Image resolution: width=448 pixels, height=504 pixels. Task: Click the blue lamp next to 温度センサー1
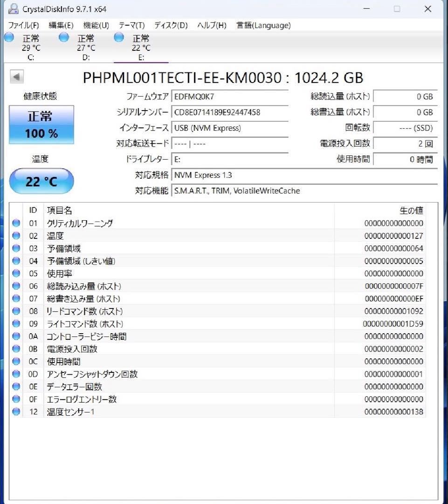(16, 412)
